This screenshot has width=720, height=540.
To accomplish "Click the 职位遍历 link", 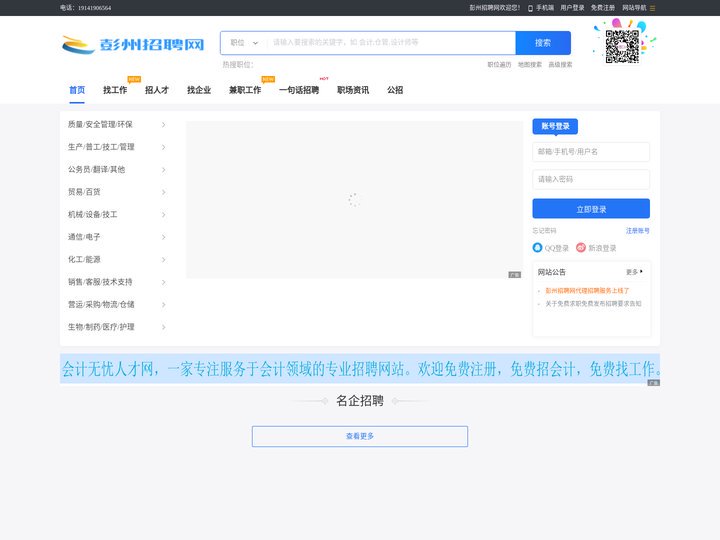I will [499, 65].
